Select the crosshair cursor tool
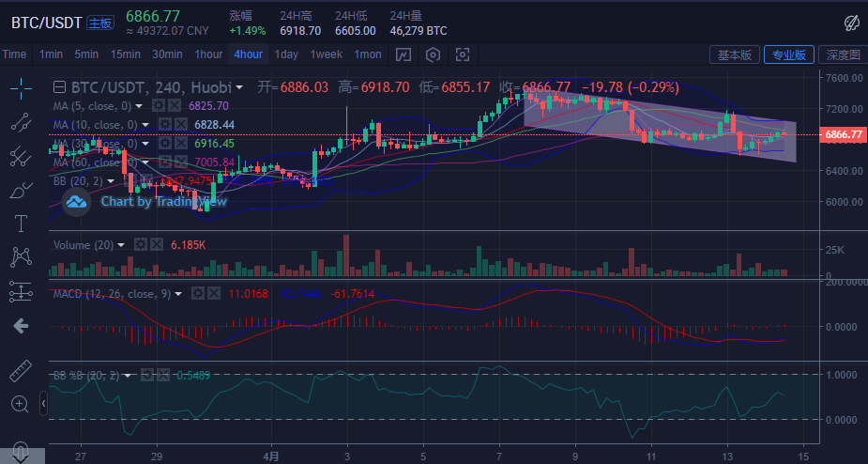This screenshot has width=868, height=464. pos(21,88)
